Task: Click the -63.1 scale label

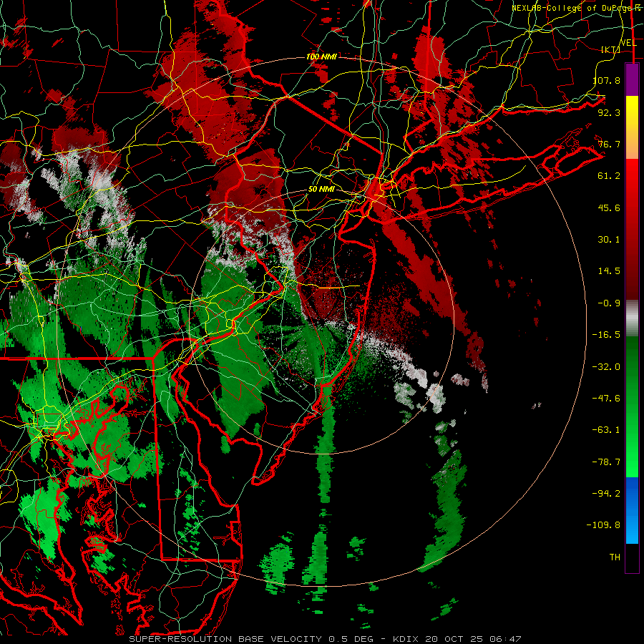Action: [x=606, y=430]
